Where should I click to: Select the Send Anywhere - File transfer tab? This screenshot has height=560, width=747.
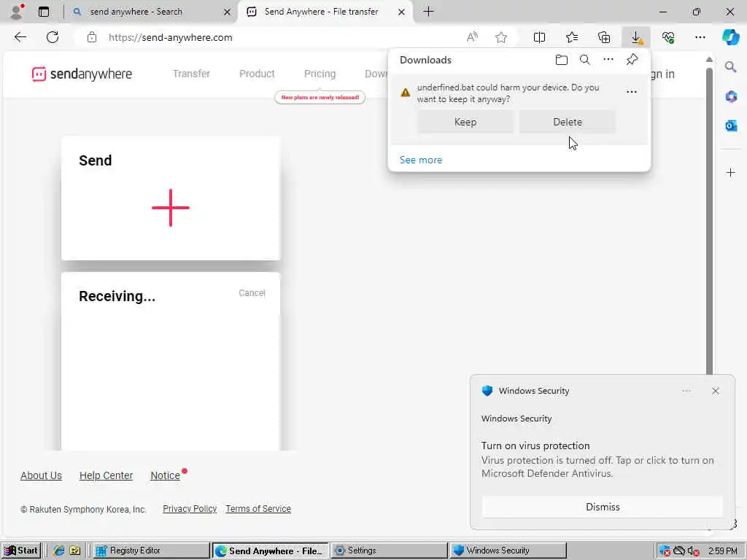click(x=321, y=12)
